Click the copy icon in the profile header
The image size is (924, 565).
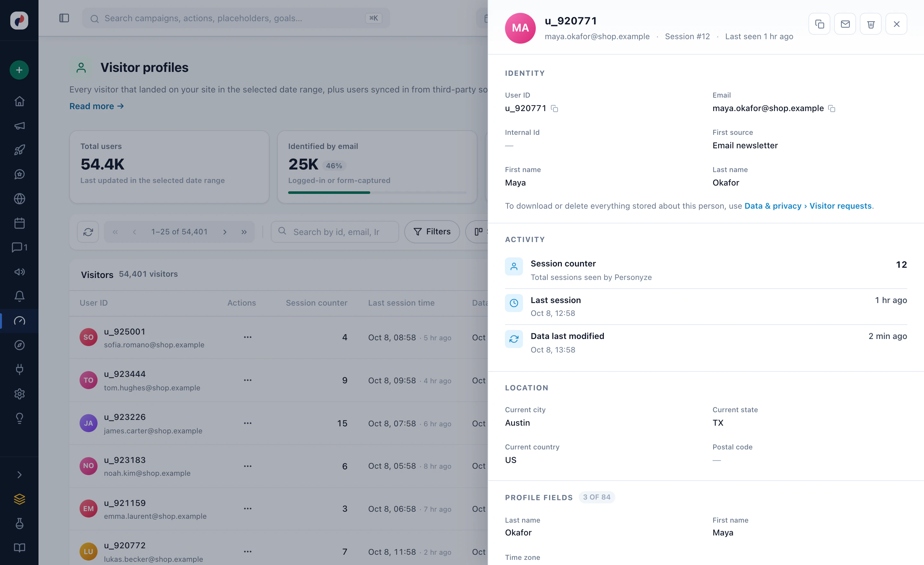819,24
